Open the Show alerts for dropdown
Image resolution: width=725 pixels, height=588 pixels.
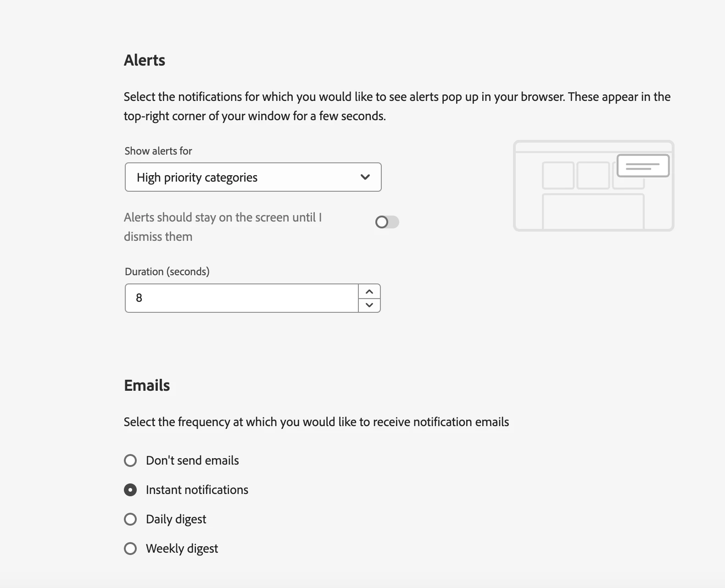click(x=253, y=177)
